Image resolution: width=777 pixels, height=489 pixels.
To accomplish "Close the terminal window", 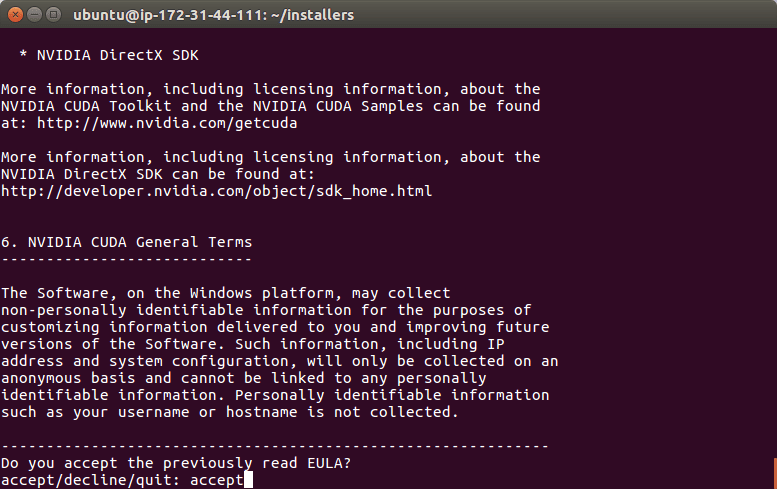I will coord(15,15).
